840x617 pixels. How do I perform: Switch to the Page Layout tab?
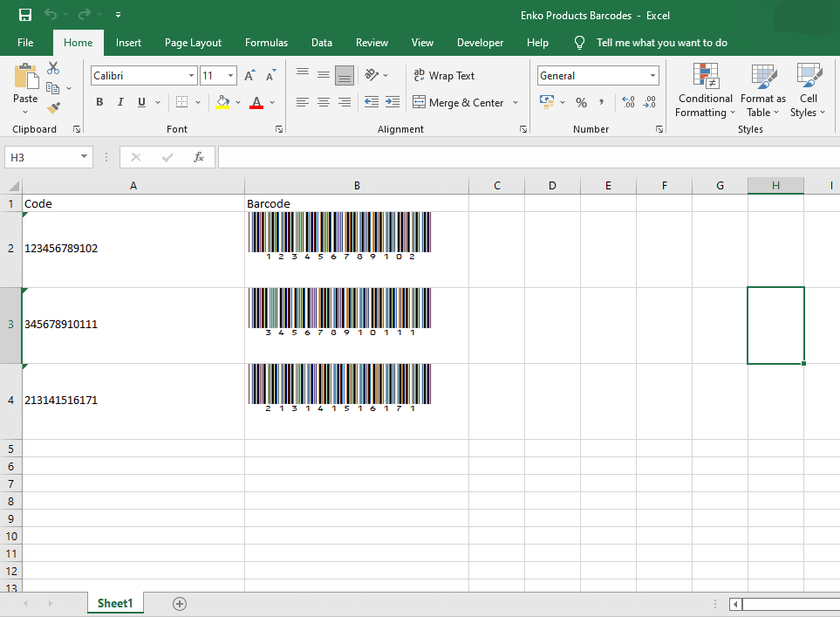click(193, 43)
